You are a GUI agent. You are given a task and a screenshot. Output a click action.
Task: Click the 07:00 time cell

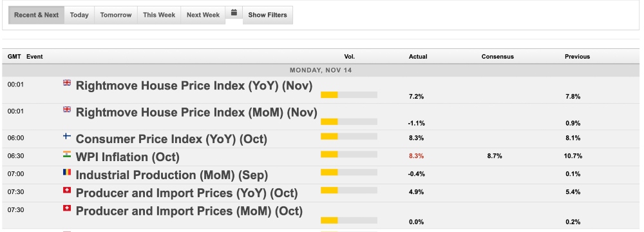pos(15,174)
